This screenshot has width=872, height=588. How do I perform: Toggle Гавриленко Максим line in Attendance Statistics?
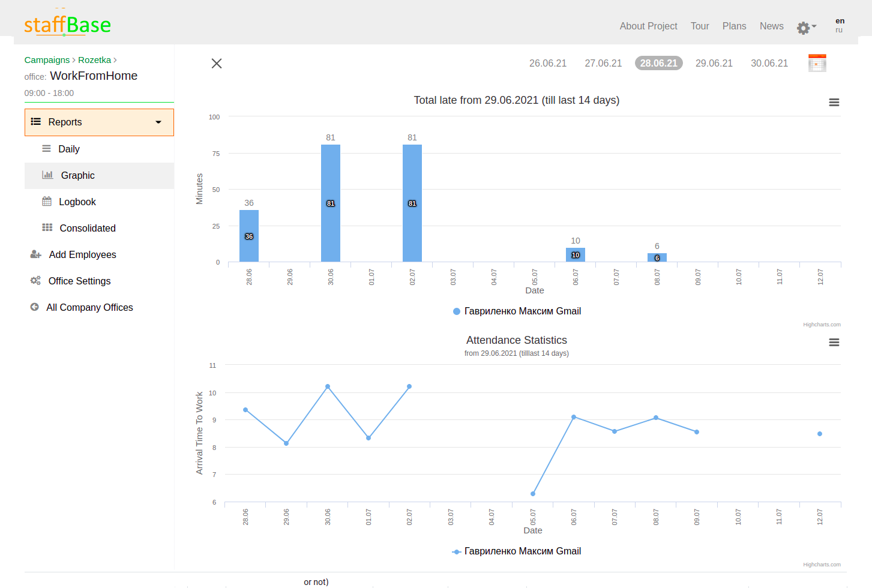click(516, 551)
